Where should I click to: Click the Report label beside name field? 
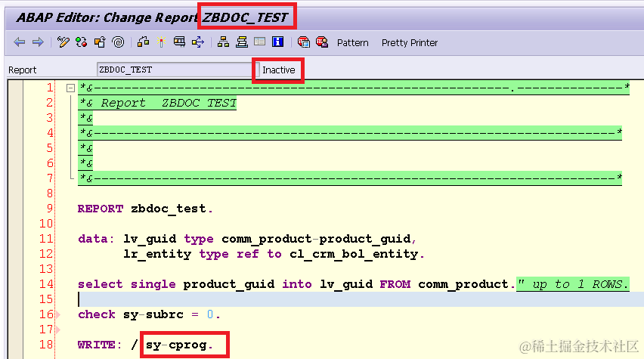tap(23, 70)
